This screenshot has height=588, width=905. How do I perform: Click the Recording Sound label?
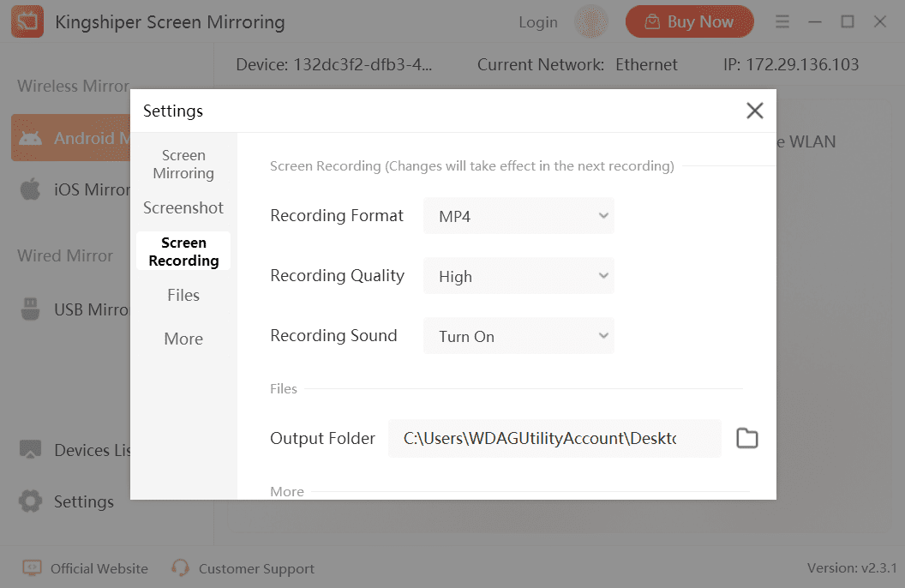pyautogui.click(x=333, y=336)
